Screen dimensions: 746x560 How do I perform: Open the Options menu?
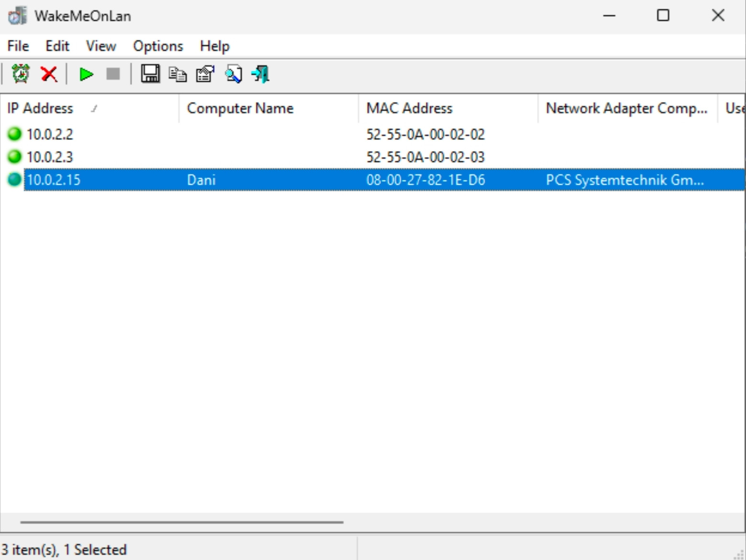pos(158,46)
